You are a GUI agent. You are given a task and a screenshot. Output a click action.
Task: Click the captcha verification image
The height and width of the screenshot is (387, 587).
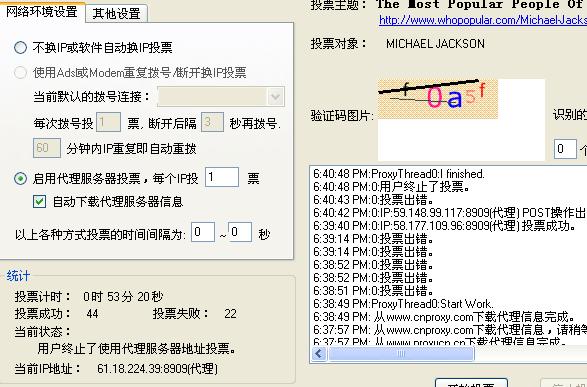(x=438, y=99)
